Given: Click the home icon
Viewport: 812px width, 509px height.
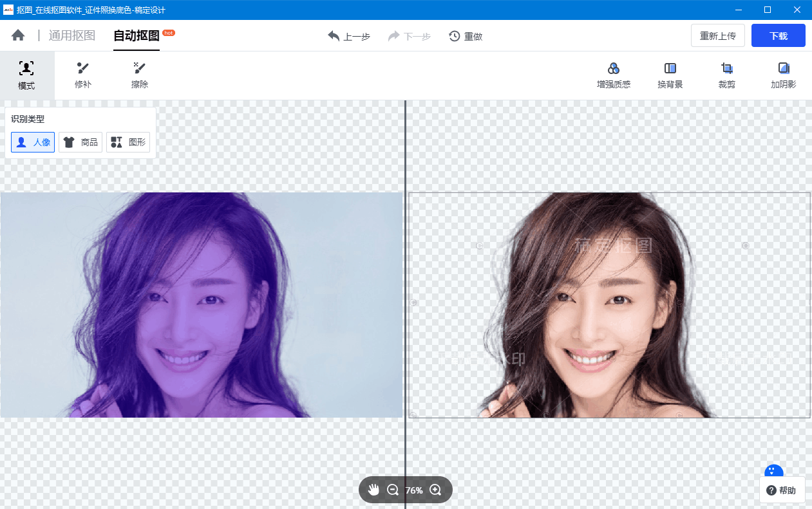Looking at the screenshot, I should 18,35.
